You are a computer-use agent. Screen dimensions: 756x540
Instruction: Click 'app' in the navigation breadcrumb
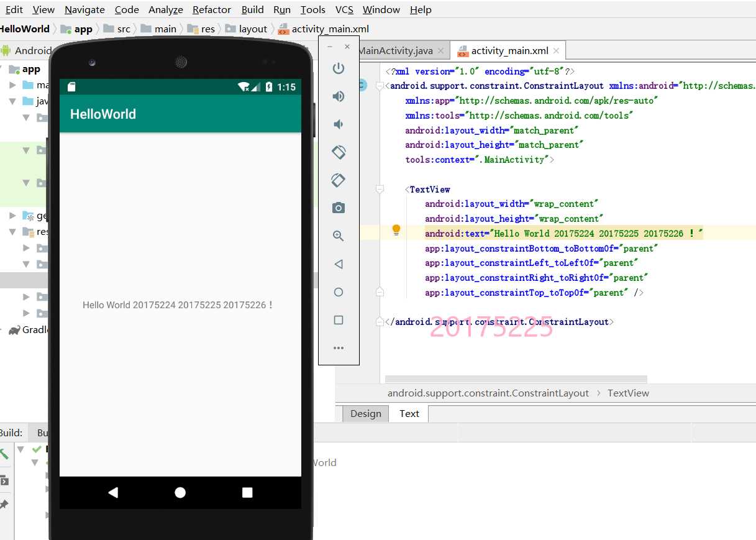76,29
